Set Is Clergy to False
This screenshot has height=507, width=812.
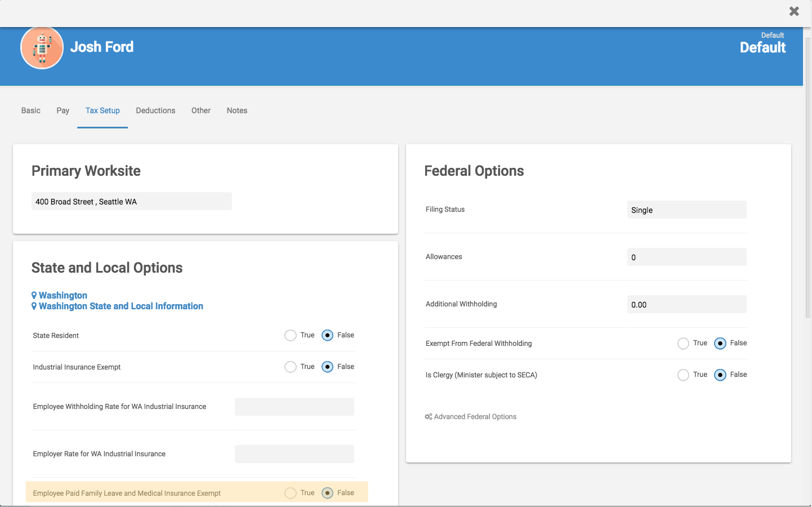720,375
